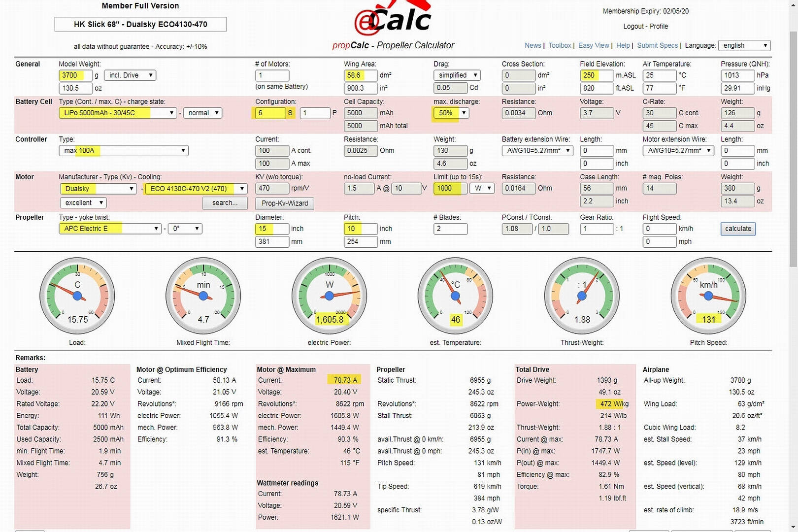This screenshot has width=798, height=532.
Task: Click the calculate button
Action: (738, 229)
